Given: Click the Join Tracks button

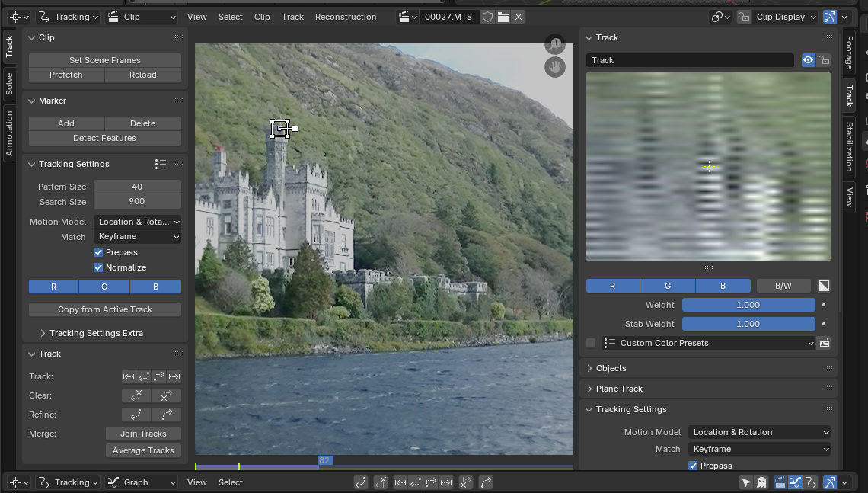Looking at the screenshot, I should tap(143, 434).
